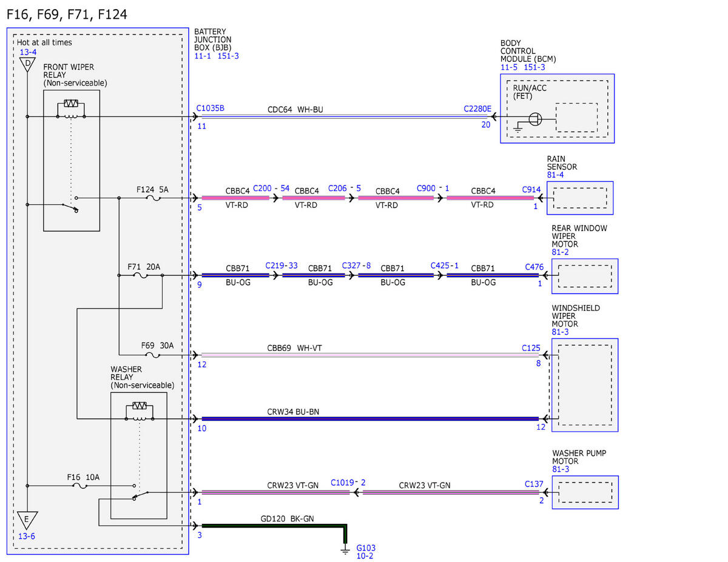This screenshot has width=728, height=562.
Task: Click the title 'F16, F69, F71, F124'
Action: coord(67,15)
